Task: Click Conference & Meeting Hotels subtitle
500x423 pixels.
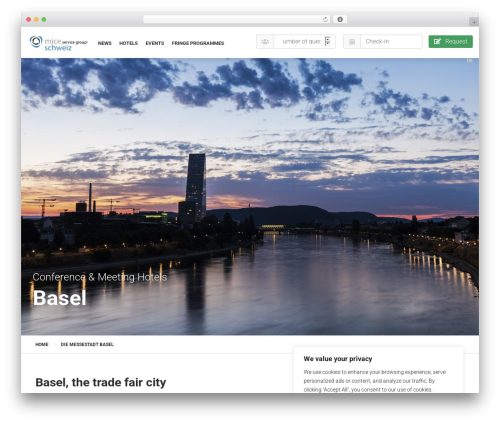Action: (x=100, y=277)
